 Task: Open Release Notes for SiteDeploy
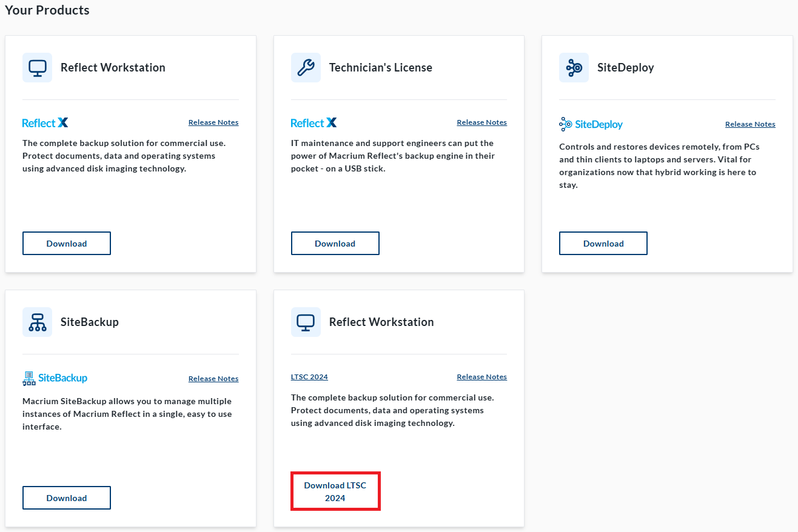tap(750, 124)
